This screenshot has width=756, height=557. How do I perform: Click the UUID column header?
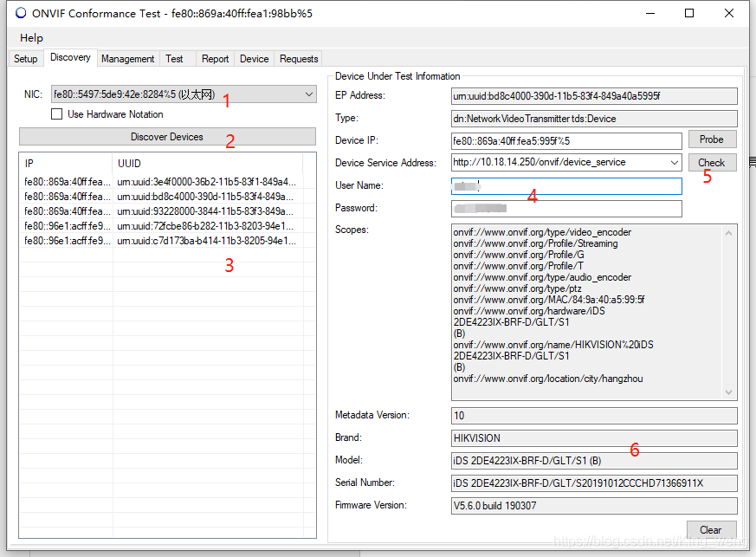click(173, 165)
